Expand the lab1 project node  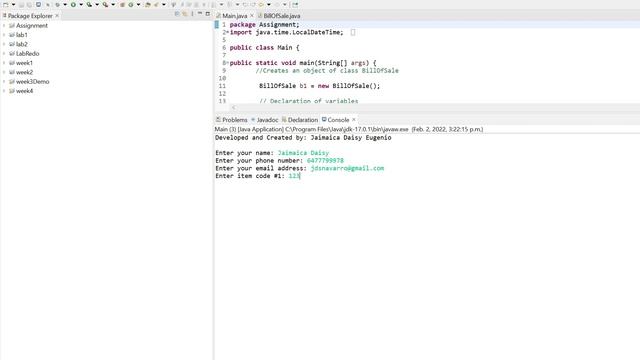coord(4,35)
